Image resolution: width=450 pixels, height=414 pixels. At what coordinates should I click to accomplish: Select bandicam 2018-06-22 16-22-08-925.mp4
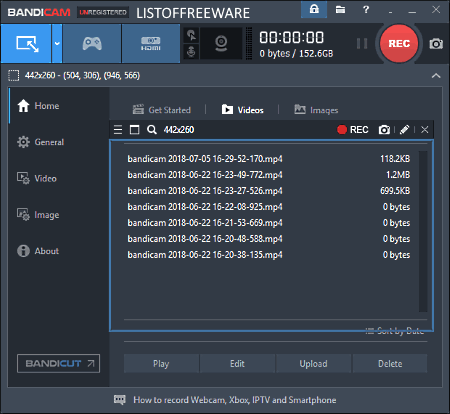pyautogui.click(x=269, y=207)
